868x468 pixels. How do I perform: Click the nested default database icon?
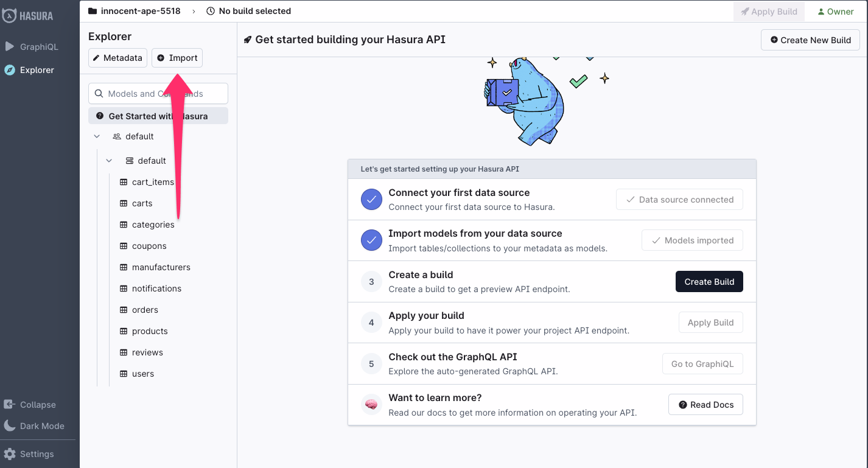pos(129,161)
